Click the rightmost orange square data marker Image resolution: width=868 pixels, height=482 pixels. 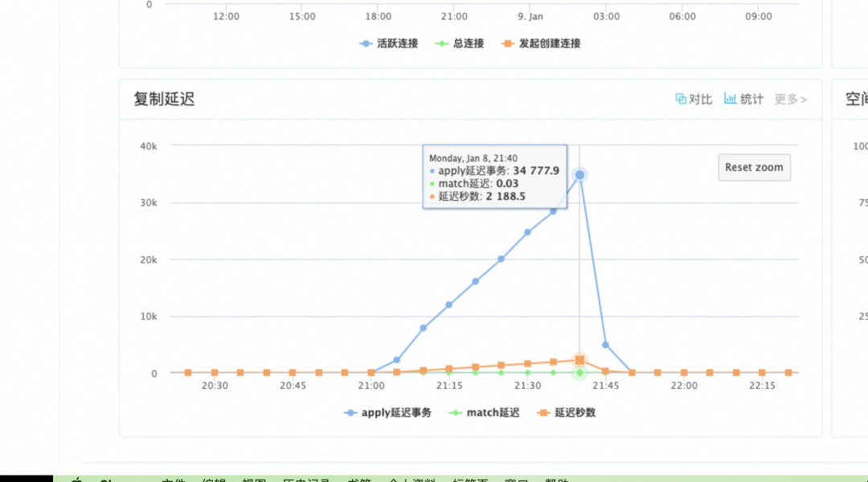click(x=788, y=373)
